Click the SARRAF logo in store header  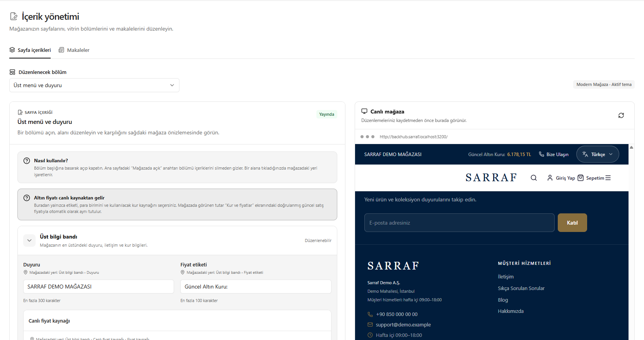point(491,178)
